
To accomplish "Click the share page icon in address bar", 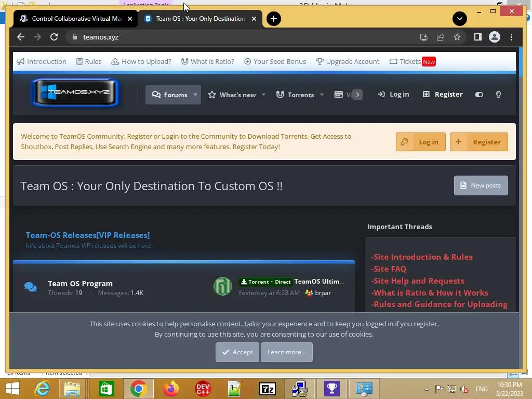I will pyautogui.click(x=441, y=37).
